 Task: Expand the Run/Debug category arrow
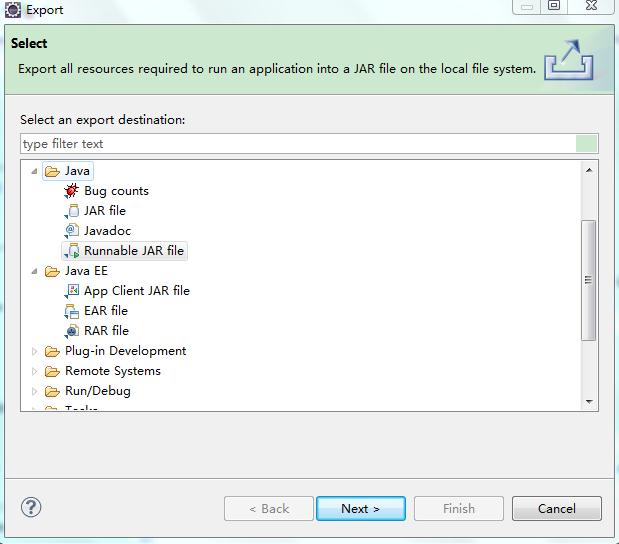(x=35, y=391)
